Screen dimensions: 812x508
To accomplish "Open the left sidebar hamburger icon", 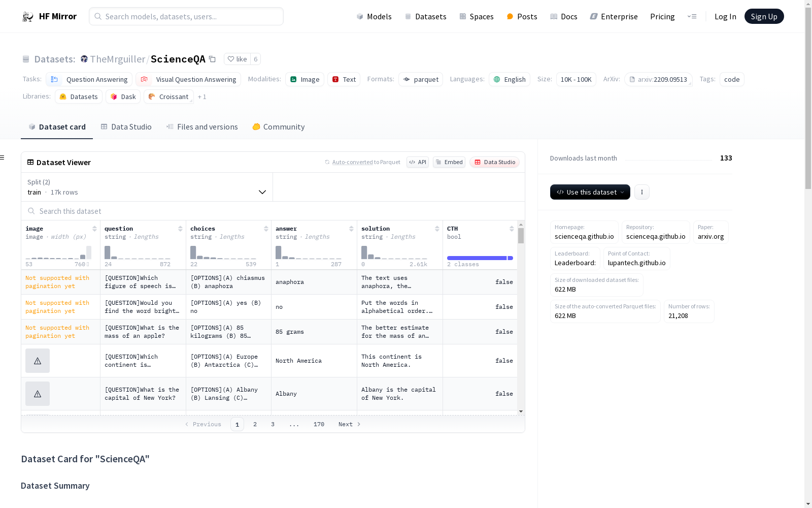I will tap(3, 157).
